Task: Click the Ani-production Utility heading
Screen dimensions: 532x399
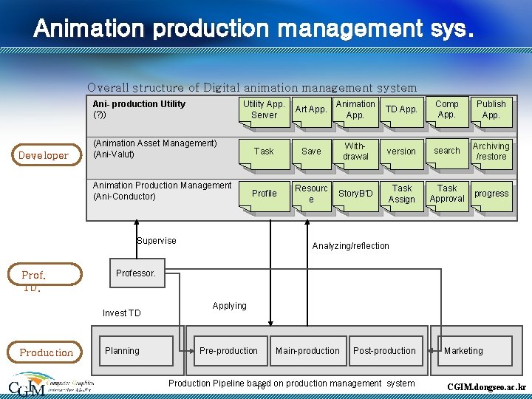Action: (139, 104)
